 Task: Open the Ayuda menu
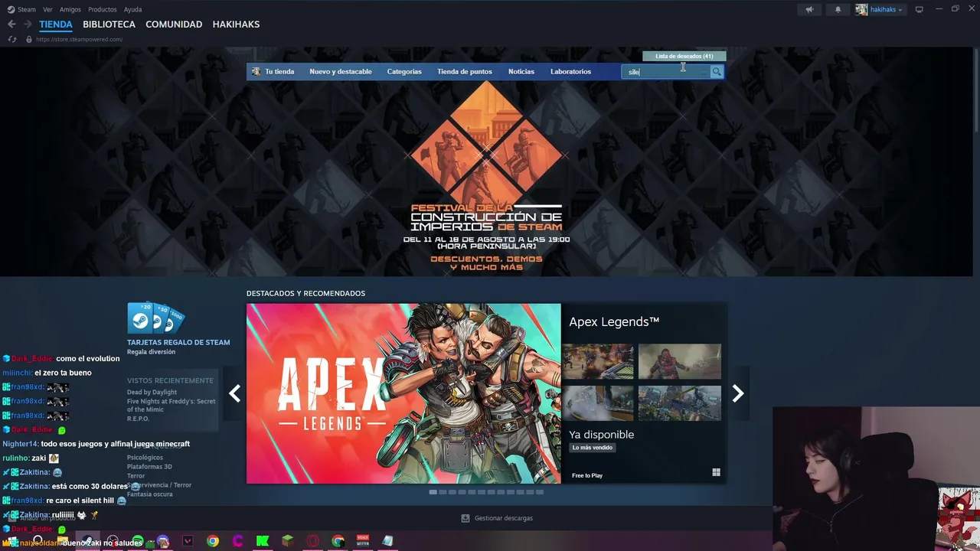pyautogui.click(x=132, y=9)
